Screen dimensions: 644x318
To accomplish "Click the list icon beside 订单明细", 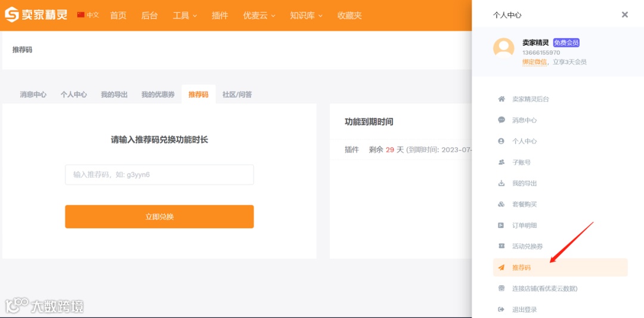I will pyautogui.click(x=501, y=225).
